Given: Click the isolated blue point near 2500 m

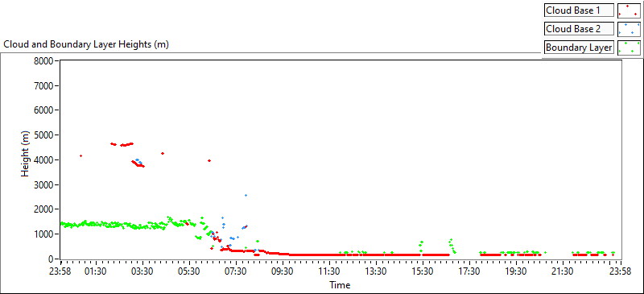Looking at the screenshot, I should pyautogui.click(x=246, y=195).
